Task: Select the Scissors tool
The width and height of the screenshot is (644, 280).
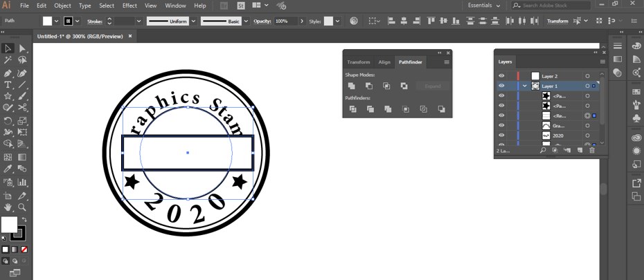Action: click(x=22, y=107)
